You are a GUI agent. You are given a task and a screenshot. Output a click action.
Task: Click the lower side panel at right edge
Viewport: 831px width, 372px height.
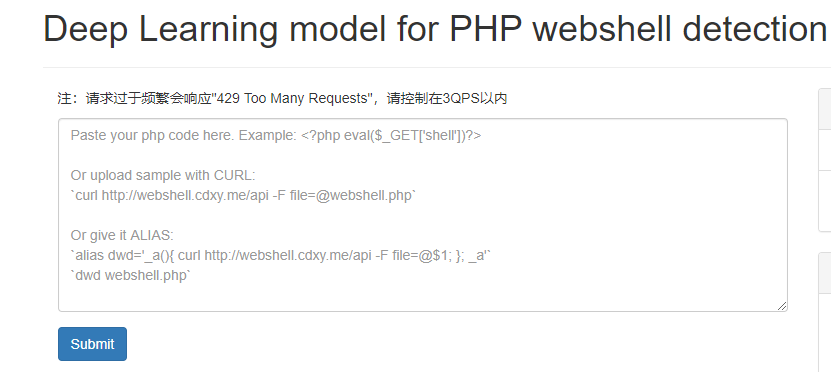coord(825,312)
